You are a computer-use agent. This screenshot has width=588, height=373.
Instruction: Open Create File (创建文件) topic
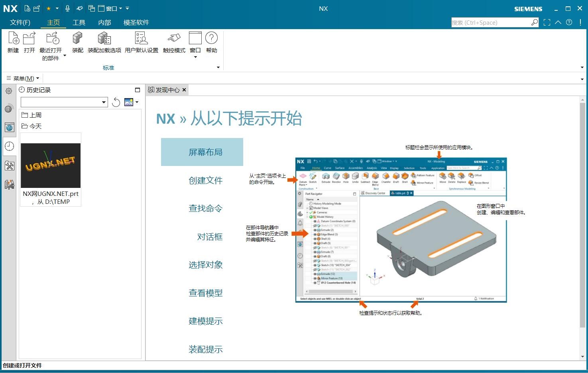point(205,180)
